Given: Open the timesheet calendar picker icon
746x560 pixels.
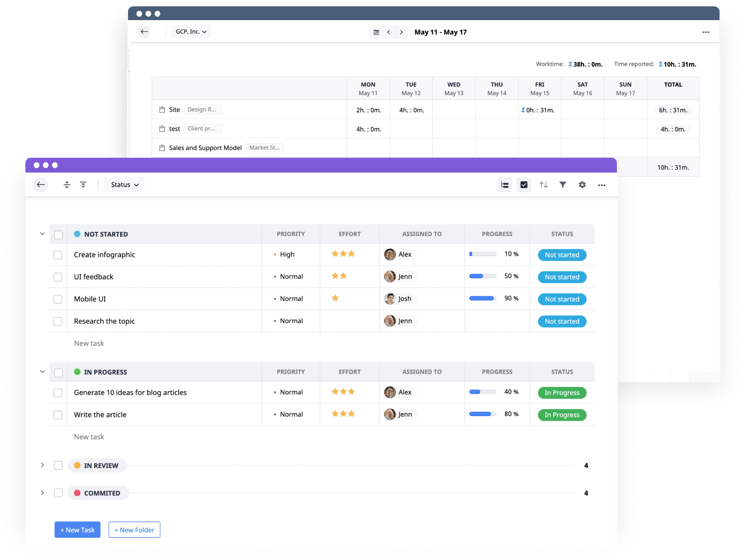Looking at the screenshot, I should click(x=376, y=32).
